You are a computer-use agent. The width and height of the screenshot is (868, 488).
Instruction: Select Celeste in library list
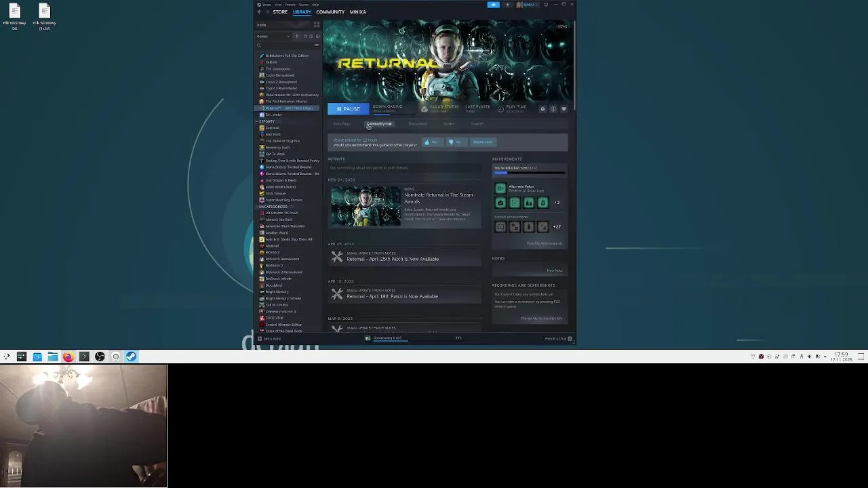tap(271, 62)
